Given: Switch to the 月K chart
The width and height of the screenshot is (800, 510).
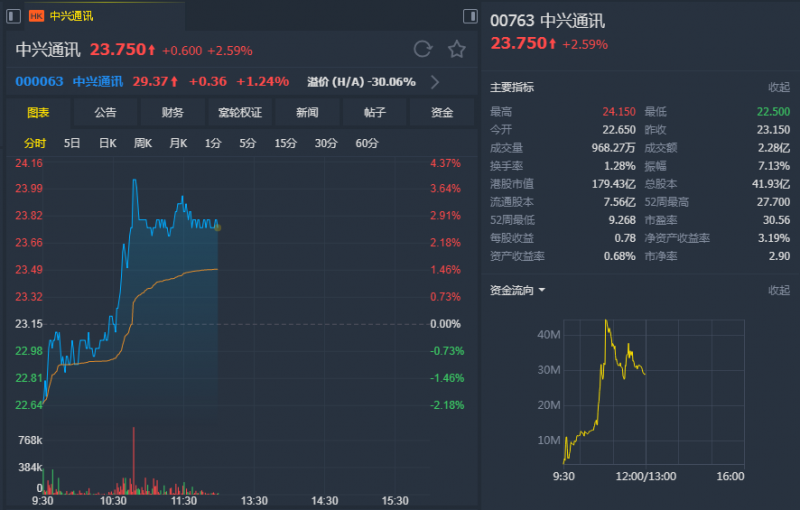Looking at the screenshot, I should (178, 143).
